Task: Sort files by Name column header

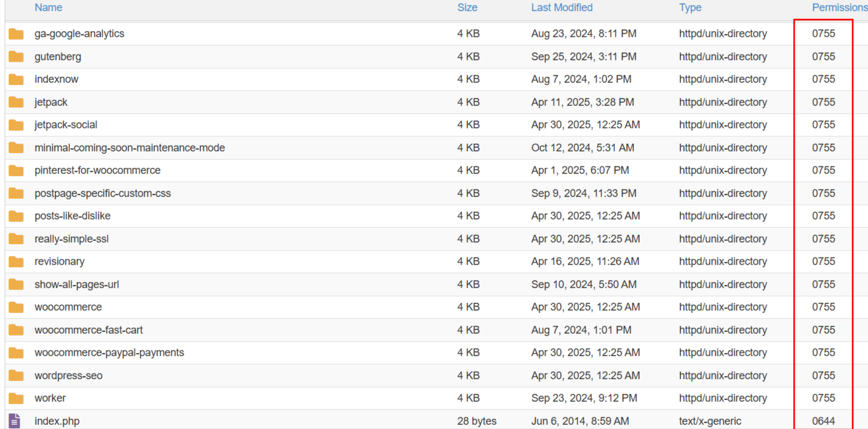Action: pyautogui.click(x=48, y=8)
